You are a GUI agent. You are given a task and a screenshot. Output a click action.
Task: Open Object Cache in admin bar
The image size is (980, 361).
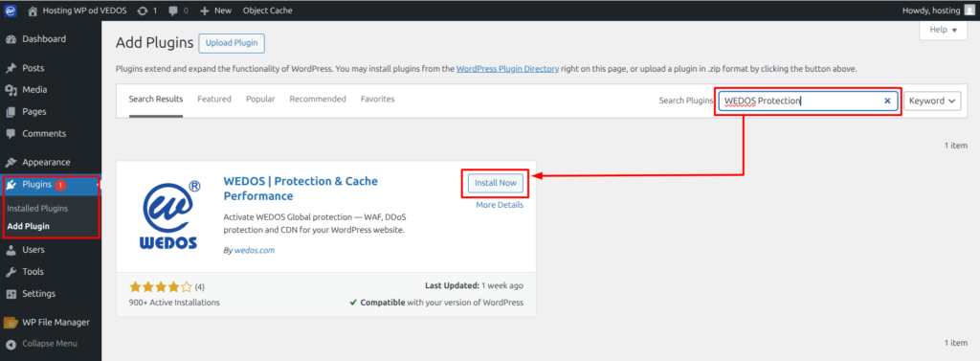pos(267,11)
